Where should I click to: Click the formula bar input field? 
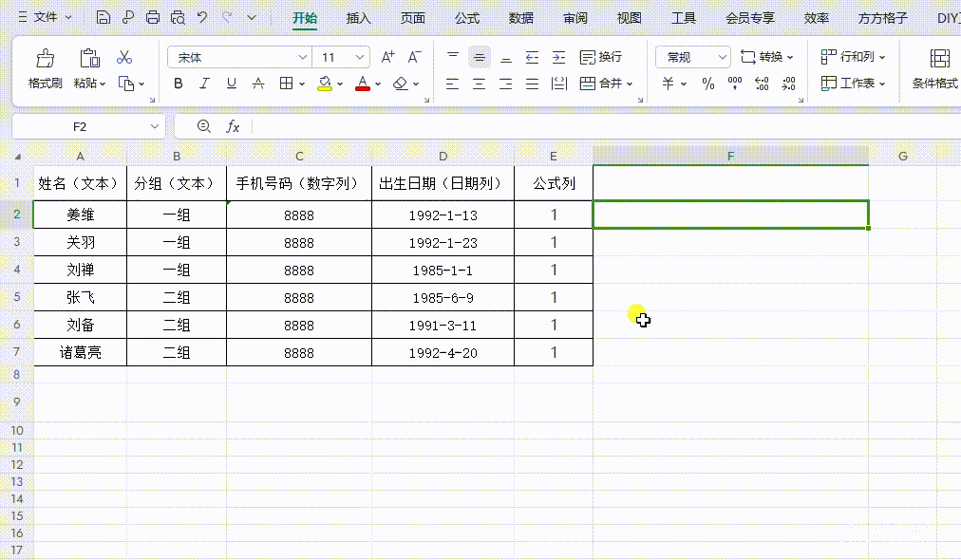(607, 127)
